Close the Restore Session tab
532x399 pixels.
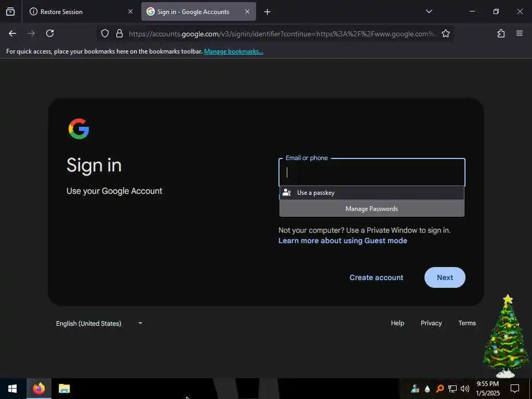(x=130, y=11)
